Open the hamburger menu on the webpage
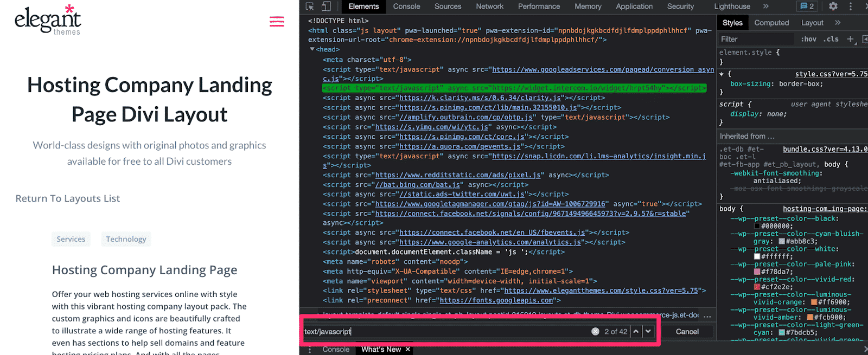 pos(277,22)
